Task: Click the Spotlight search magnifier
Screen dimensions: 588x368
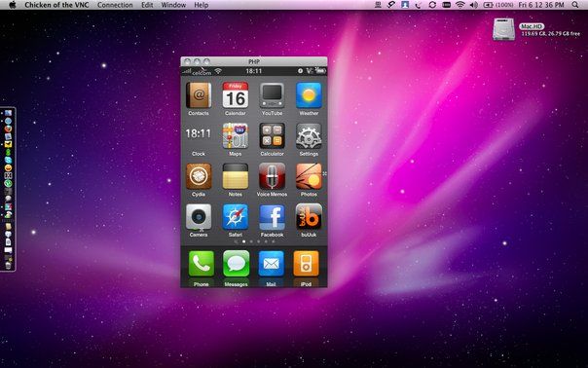Action: tap(575, 5)
